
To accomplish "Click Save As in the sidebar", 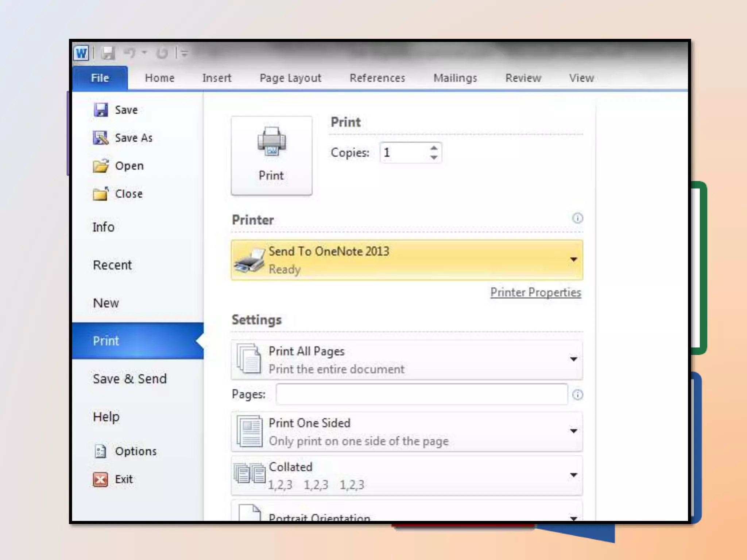I will [133, 138].
